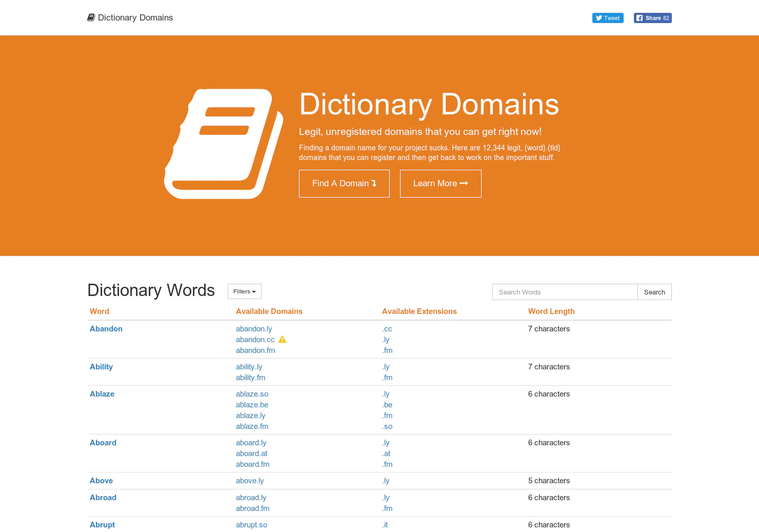Click the .ly extension in the Abandon row
Screen dimensions: 759x532
coord(386,340)
